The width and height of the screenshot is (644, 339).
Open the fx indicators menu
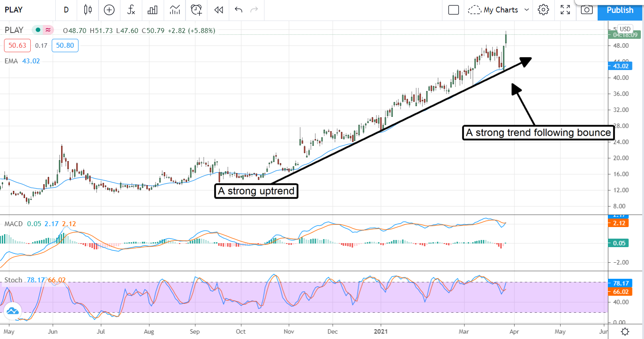[131, 10]
